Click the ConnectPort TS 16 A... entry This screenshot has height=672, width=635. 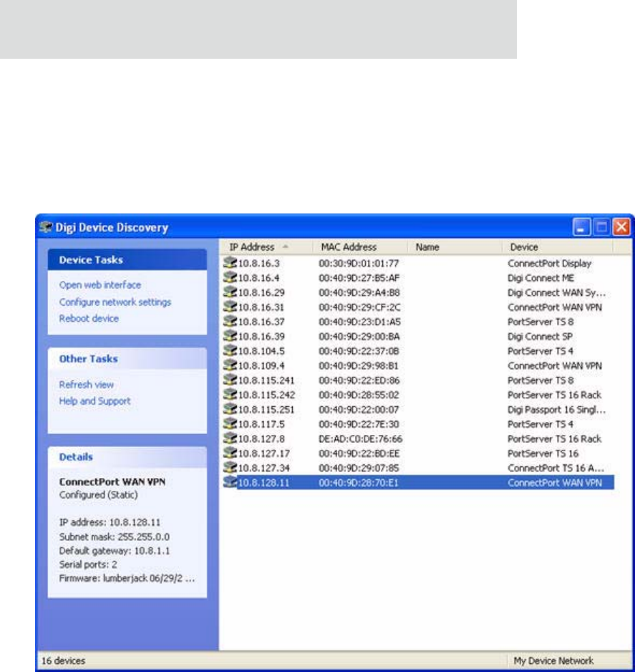pyautogui.click(x=556, y=468)
